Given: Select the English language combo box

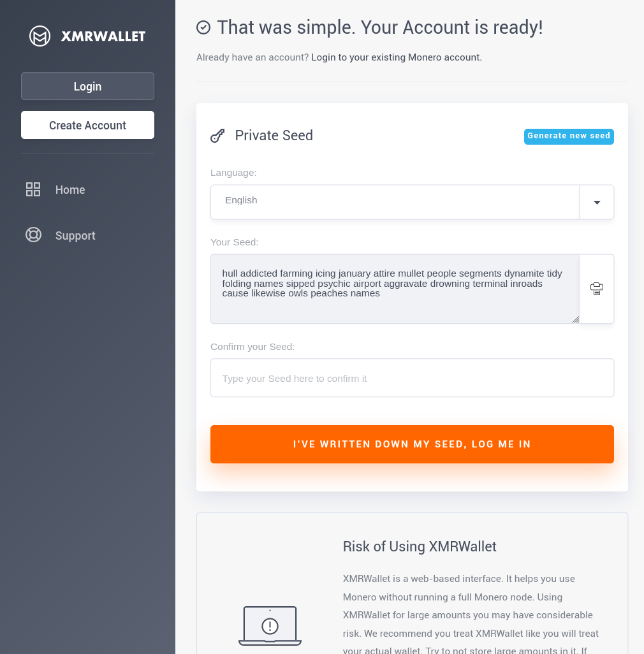Looking at the screenshot, I should (x=395, y=202).
